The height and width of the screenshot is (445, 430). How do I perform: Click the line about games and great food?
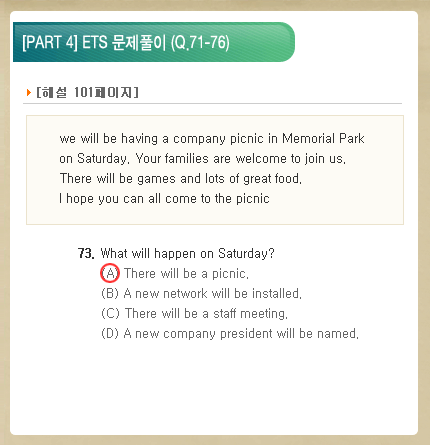click(181, 179)
